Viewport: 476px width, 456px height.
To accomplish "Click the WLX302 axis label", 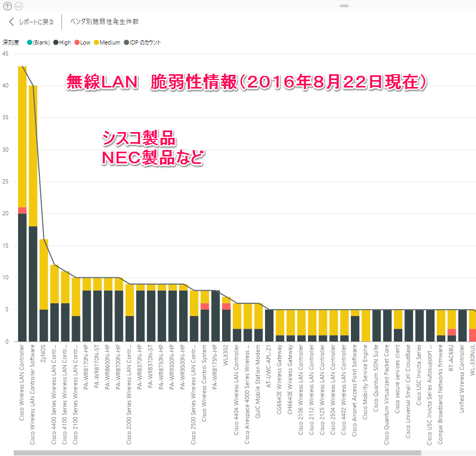I will tap(226, 355).
